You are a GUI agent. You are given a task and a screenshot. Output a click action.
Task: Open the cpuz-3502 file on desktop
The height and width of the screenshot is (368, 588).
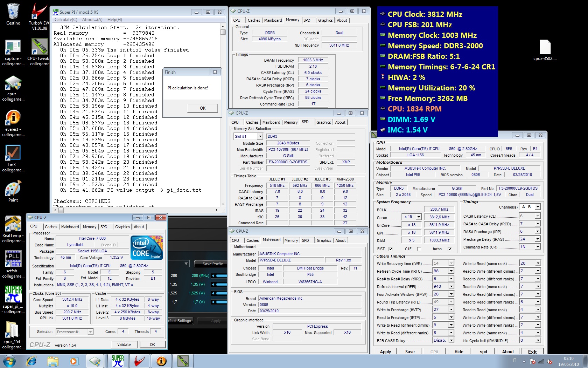pyautogui.click(x=545, y=50)
